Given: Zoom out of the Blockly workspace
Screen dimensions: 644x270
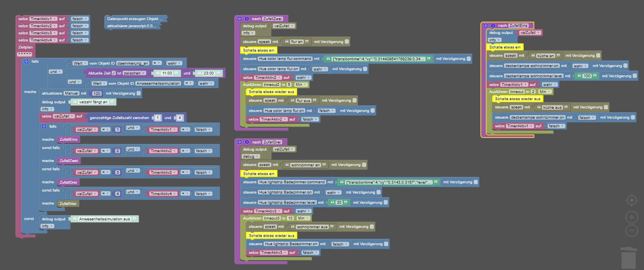Looking at the screenshot, I should pyautogui.click(x=632, y=231).
